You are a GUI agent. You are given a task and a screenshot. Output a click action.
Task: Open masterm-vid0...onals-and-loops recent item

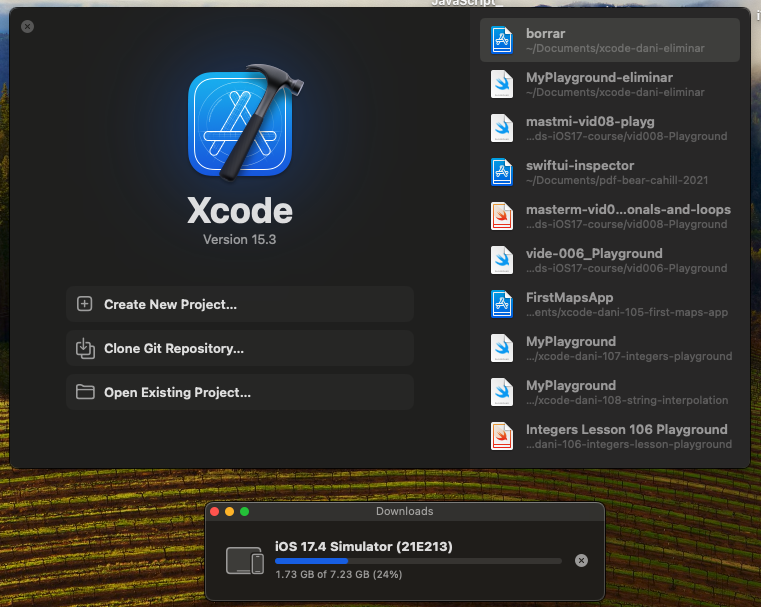610,216
